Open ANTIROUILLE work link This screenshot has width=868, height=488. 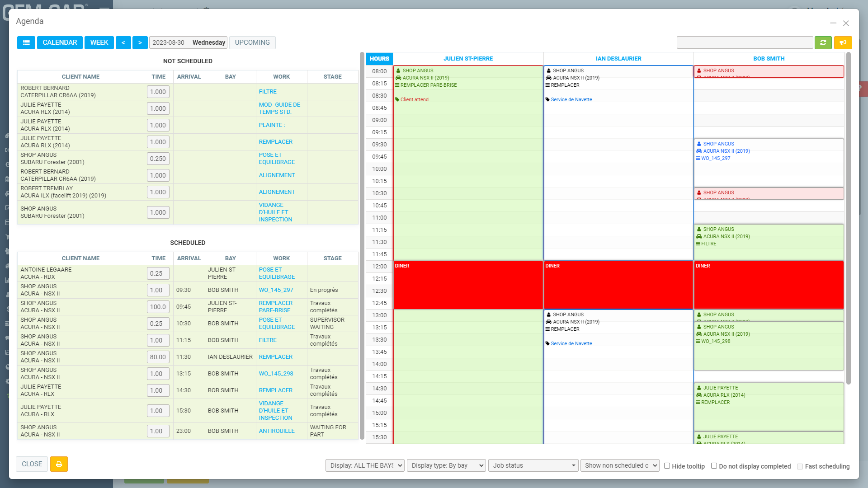pyautogui.click(x=277, y=431)
